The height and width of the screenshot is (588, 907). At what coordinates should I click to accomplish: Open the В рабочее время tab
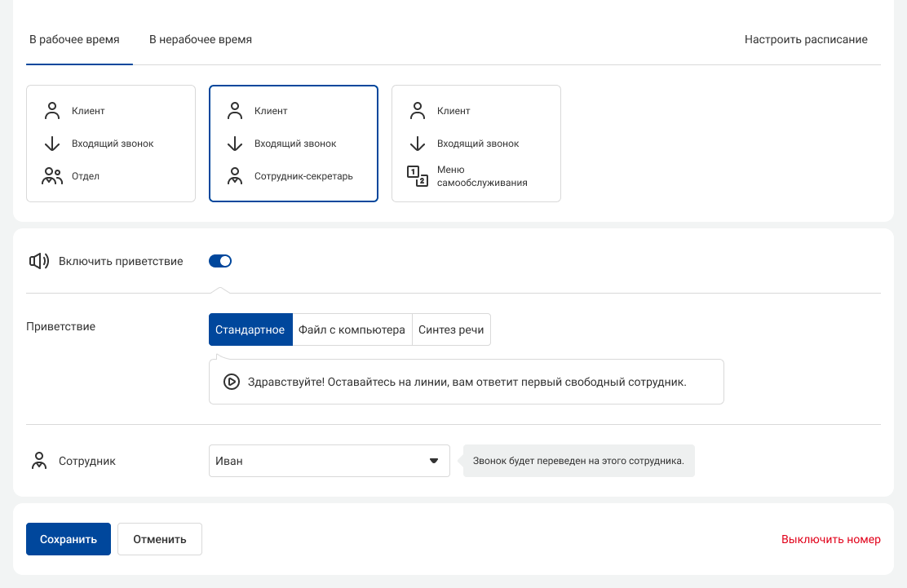coord(74,39)
